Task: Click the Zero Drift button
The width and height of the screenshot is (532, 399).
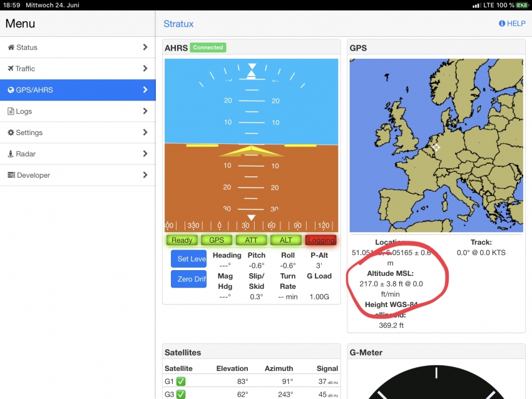Action: [188, 279]
